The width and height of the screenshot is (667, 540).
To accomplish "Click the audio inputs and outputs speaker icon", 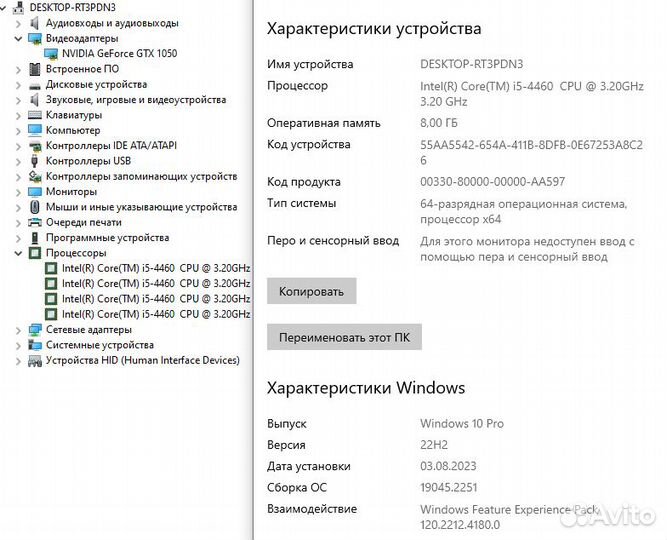I will (x=34, y=23).
